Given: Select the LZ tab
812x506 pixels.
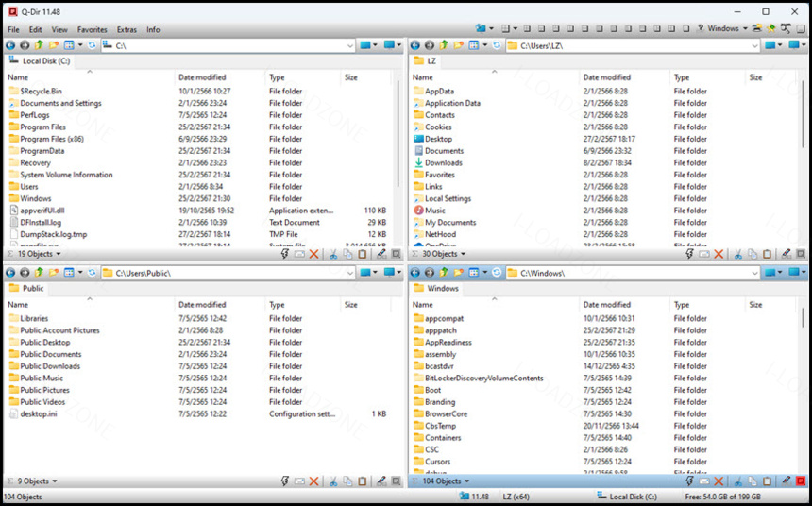Looking at the screenshot, I should (425, 61).
